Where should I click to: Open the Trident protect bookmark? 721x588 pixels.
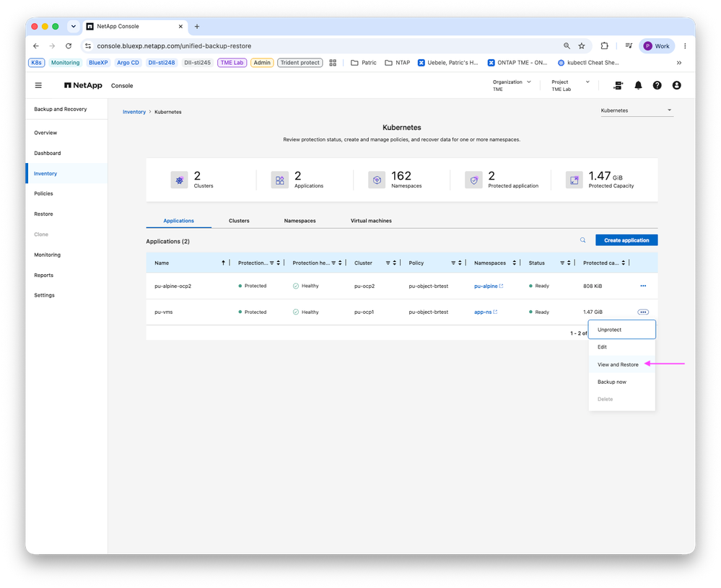point(300,63)
